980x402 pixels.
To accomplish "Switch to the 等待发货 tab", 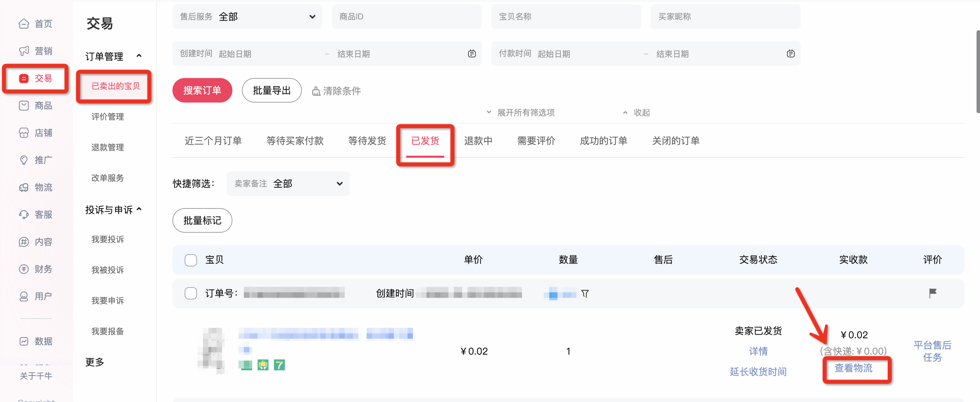I will 367,141.
